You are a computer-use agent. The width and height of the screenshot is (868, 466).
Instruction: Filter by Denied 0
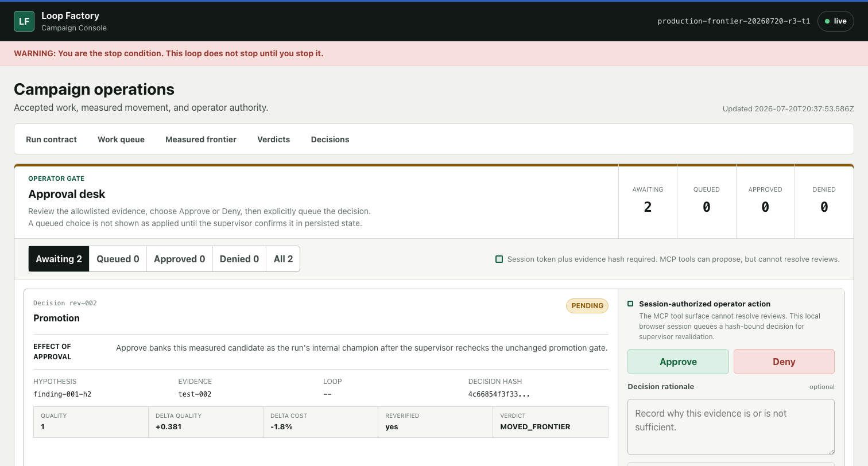click(x=239, y=259)
